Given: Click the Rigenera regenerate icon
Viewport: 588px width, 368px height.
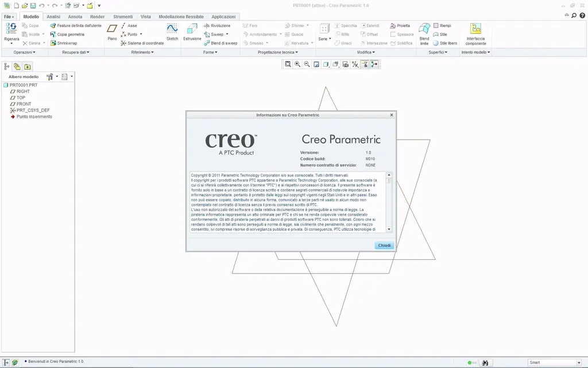Looking at the screenshot, I should tap(11, 29).
